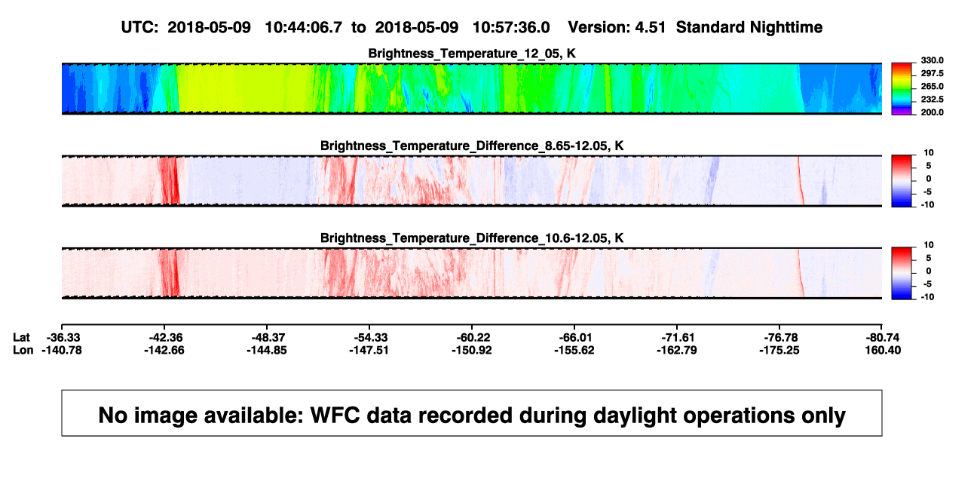Click the longitude value "-142.66"
This screenshot has width=980, height=503.
point(165,350)
